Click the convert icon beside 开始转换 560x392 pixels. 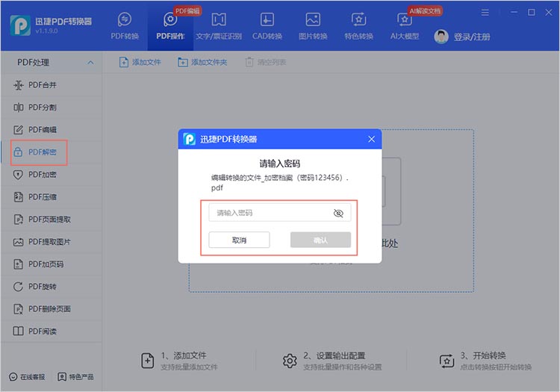[x=447, y=361]
